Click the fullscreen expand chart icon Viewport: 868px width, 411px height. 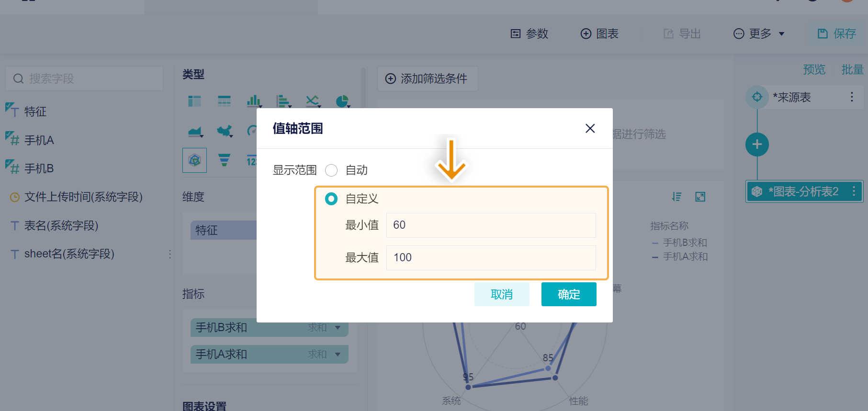click(x=700, y=197)
